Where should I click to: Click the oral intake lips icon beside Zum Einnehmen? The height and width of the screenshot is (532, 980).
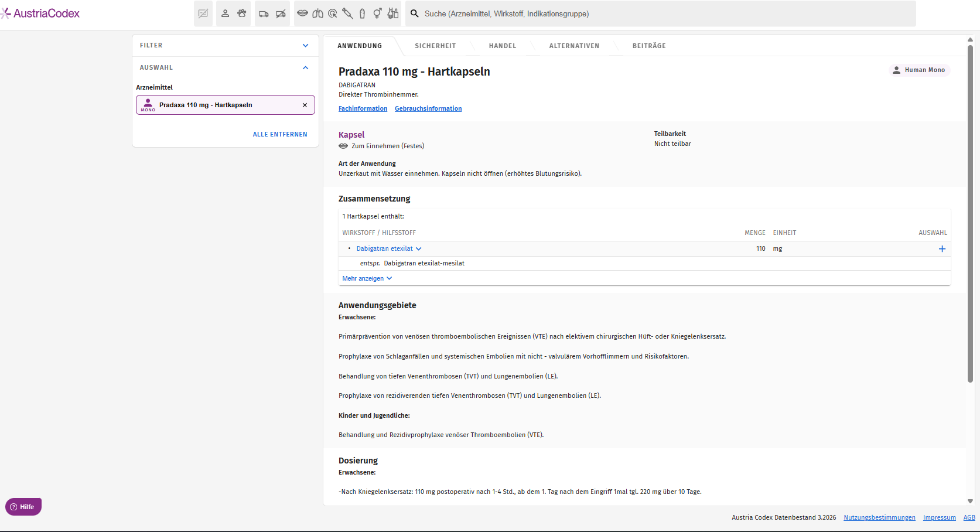(x=343, y=146)
